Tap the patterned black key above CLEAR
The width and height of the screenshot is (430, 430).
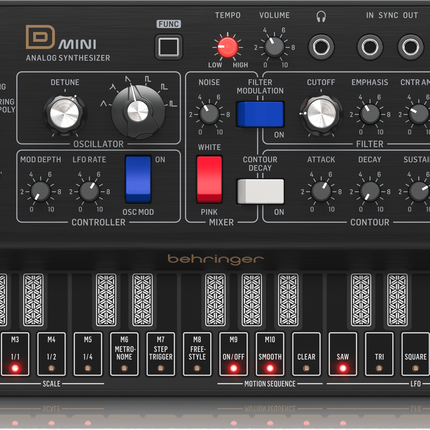(x=288, y=300)
